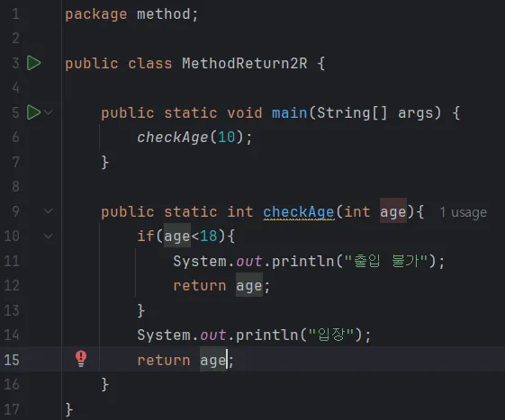Select the main method name
505x420 pixels.
(x=289, y=113)
